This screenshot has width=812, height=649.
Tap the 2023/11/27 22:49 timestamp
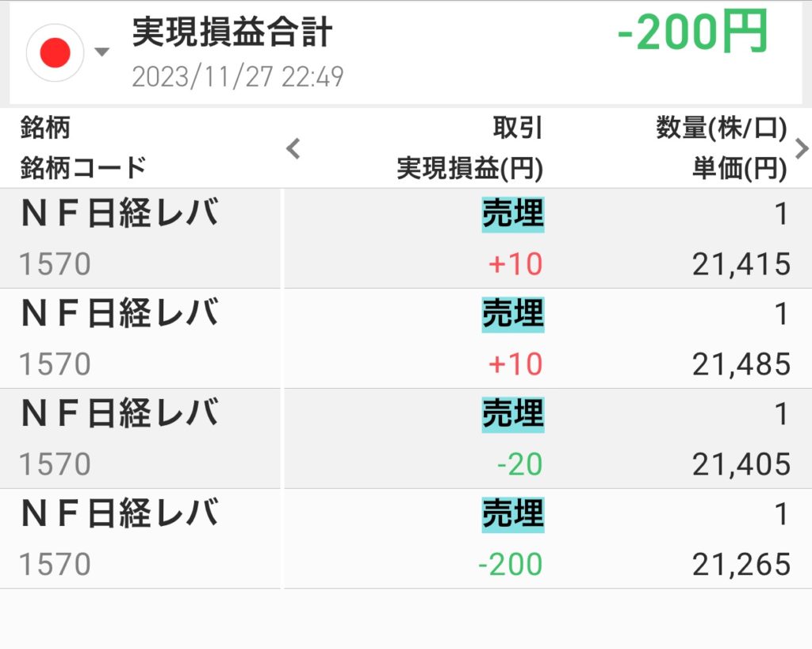click(237, 77)
